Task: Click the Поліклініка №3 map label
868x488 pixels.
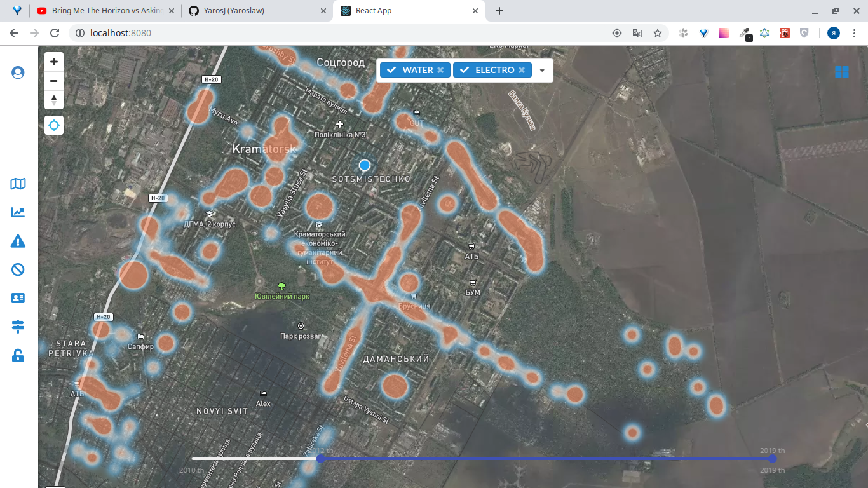Action: (341, 135)
